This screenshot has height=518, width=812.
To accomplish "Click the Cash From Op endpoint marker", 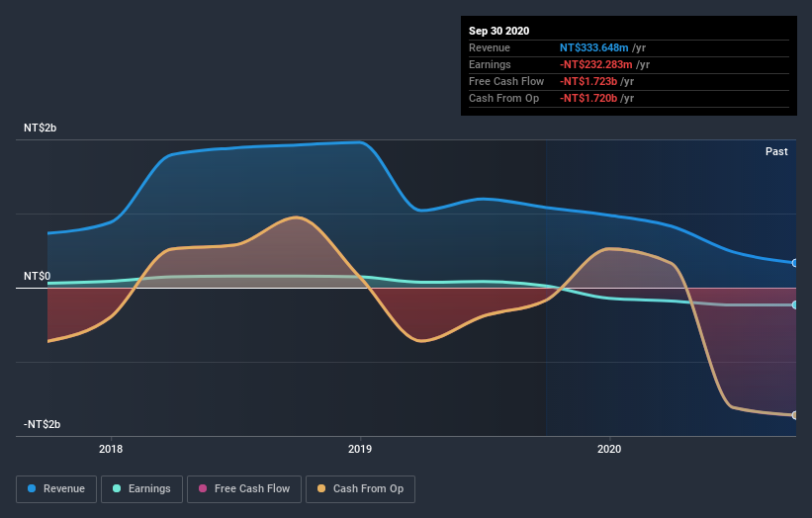I will 795,415.
